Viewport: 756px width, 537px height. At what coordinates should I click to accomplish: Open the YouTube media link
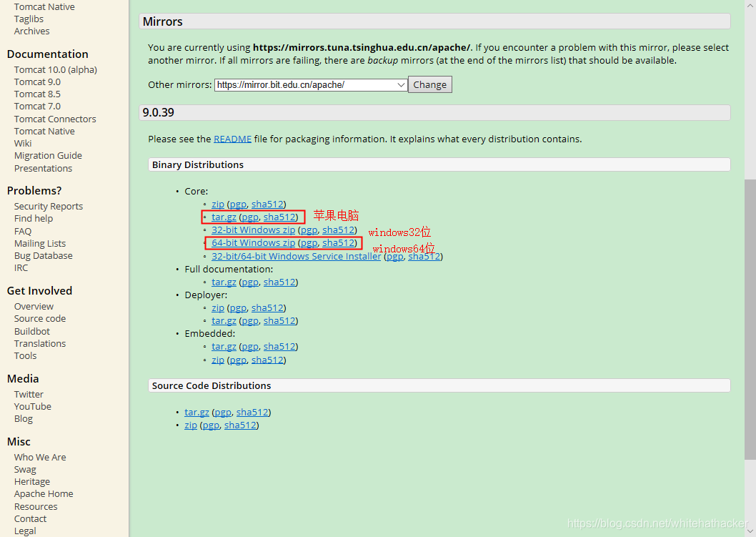click(32, 406)
